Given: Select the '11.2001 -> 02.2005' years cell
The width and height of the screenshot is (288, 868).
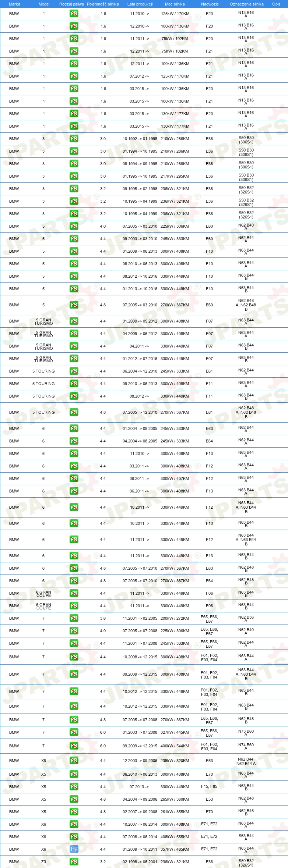Looking at the screenshot, I should pos(140,618).
